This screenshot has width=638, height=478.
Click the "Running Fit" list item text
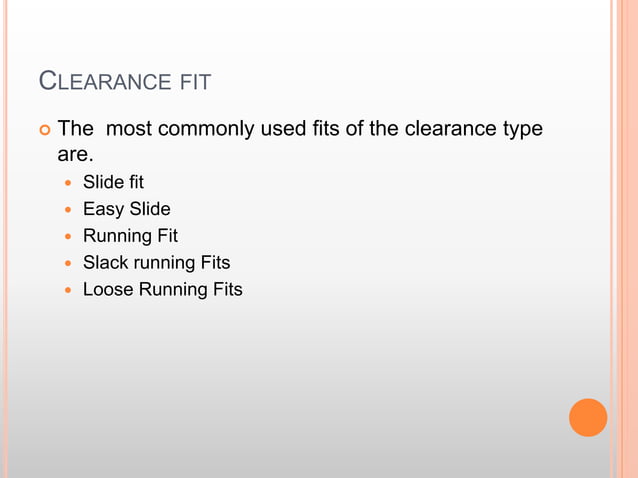click(130, 236)
